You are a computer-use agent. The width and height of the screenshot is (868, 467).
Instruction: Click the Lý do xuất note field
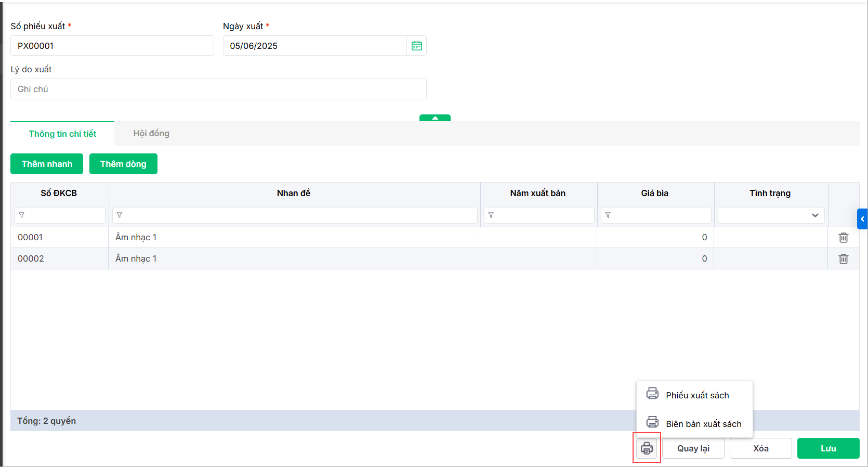pos(218,89)
